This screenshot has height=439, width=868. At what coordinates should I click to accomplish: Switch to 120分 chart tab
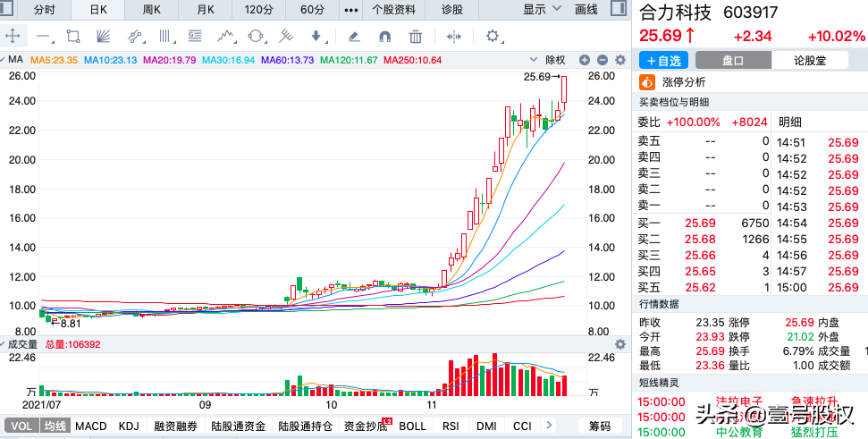258,10
